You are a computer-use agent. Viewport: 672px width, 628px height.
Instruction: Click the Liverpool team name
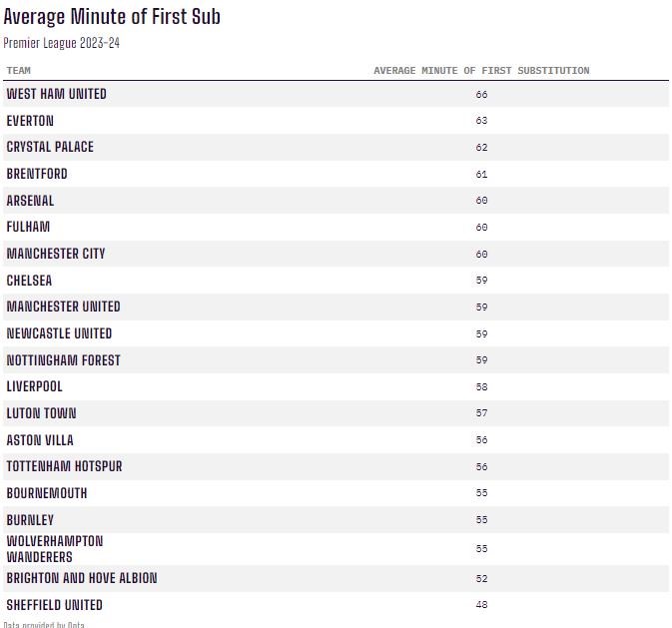(34, 386)
